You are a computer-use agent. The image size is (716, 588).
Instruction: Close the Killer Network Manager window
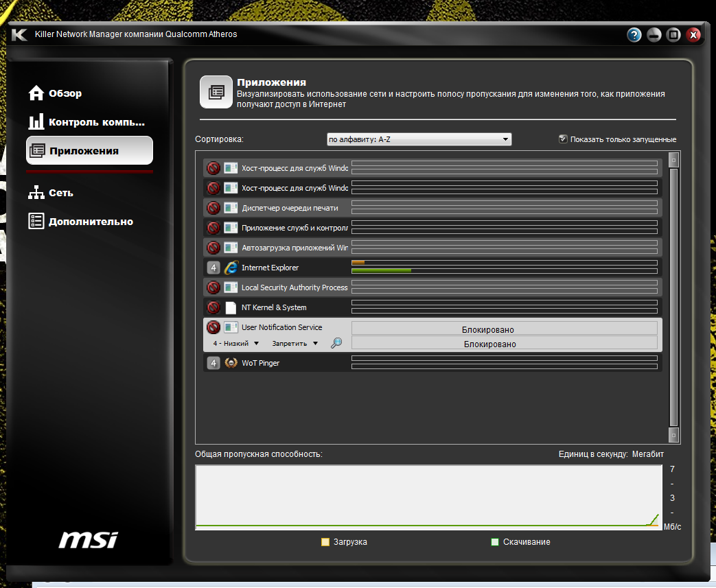(x=693, y=35)
